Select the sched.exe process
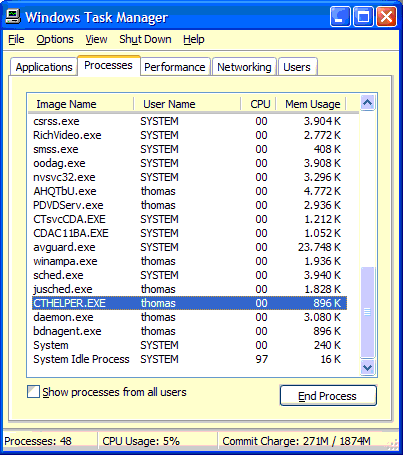 point(189,275)
